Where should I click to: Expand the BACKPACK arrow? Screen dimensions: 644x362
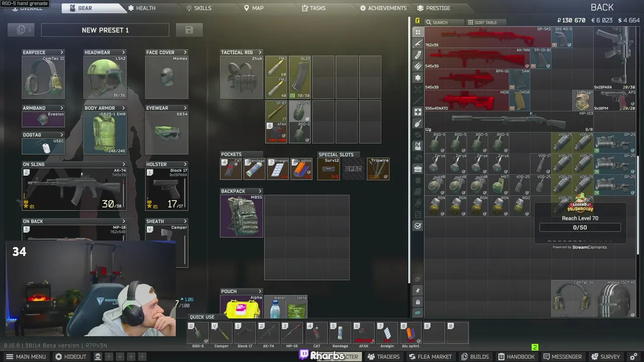pyautogui.click(x=260, y=191)
